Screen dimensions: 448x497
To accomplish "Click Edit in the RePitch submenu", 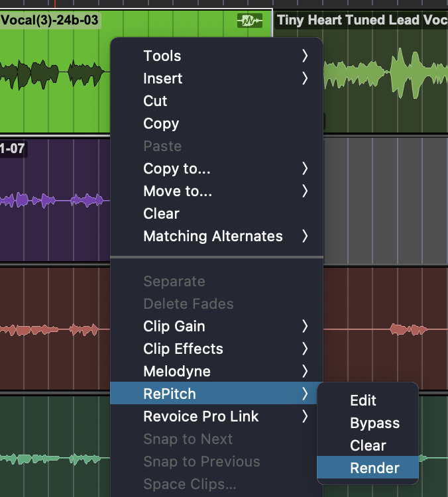I will click(363, 401).
